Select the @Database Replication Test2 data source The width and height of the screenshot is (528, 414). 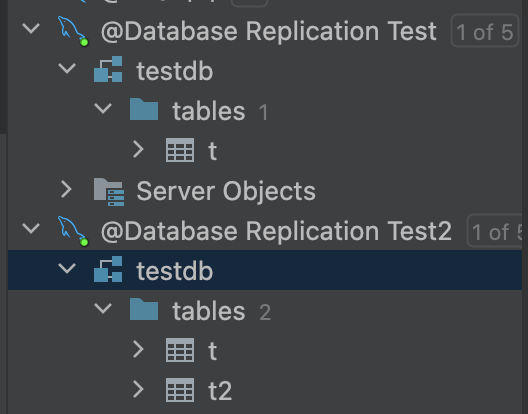[276, 231]
